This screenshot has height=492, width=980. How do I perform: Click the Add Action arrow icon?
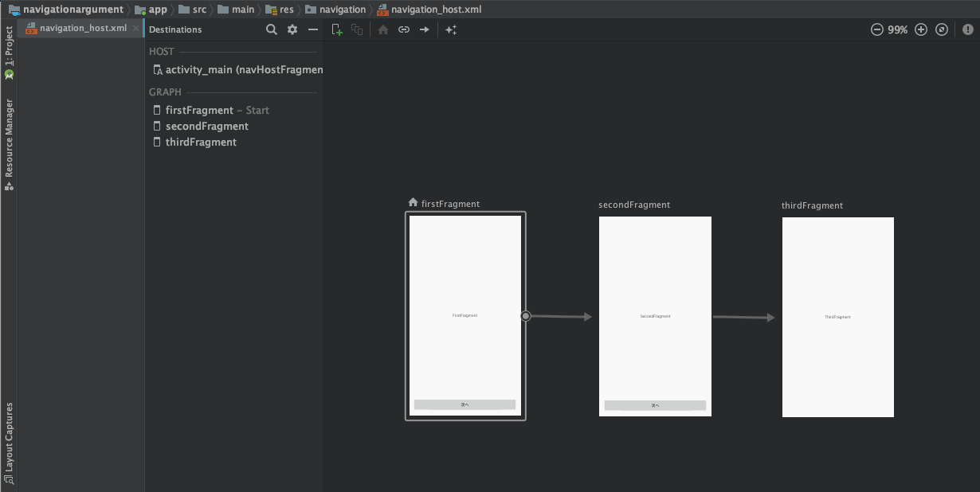[x=425, y=29]
